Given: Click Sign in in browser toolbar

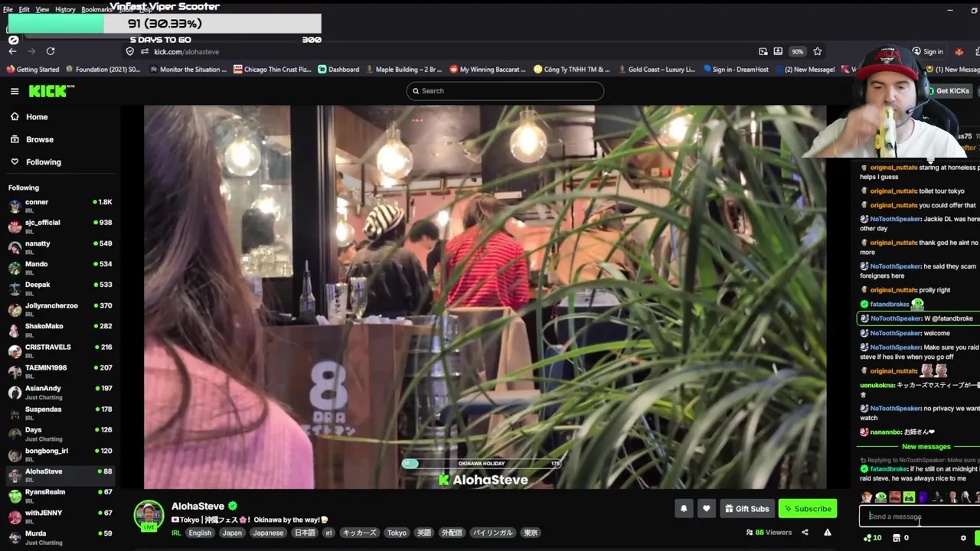Looking at the screenshot, I should (x=927, y=51).
